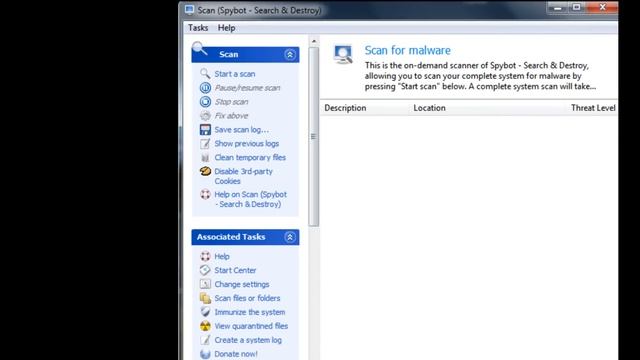The image size is (640, 360).
Task: Click the Scan for malware heading
Action: click(x=407, y=50)
